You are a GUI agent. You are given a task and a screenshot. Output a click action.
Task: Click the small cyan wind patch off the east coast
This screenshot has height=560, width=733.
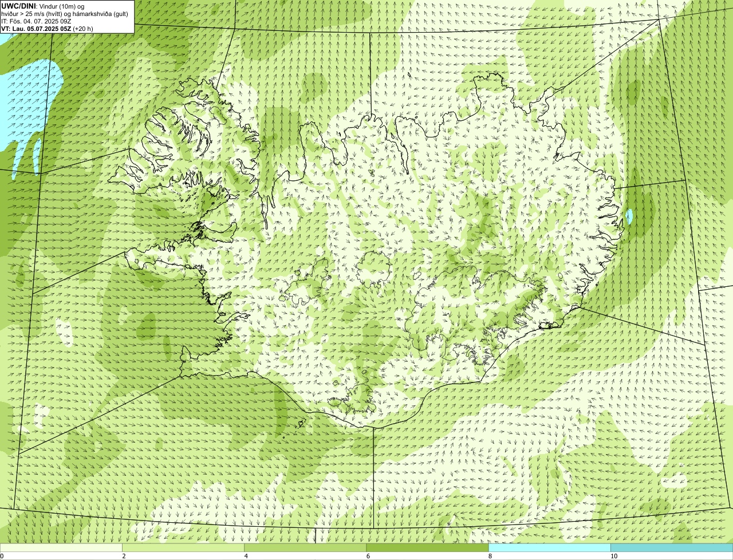(629, 216)
